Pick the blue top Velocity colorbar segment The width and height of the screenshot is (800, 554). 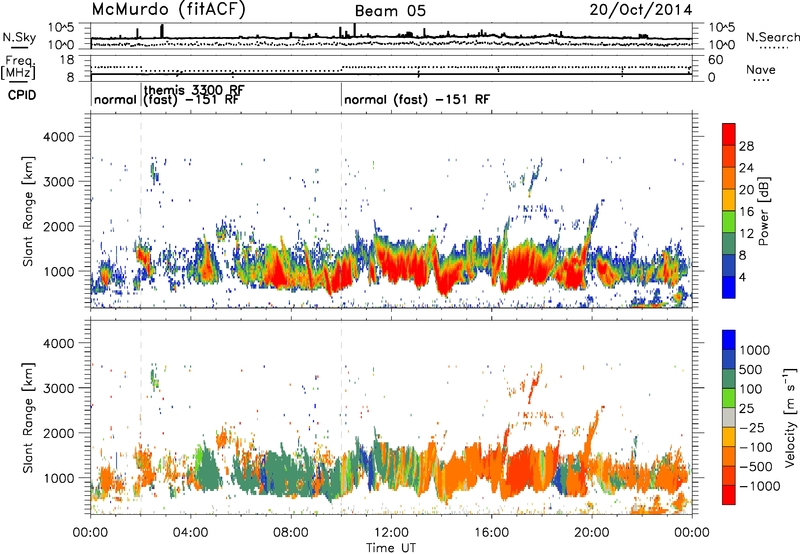[729, 340]
